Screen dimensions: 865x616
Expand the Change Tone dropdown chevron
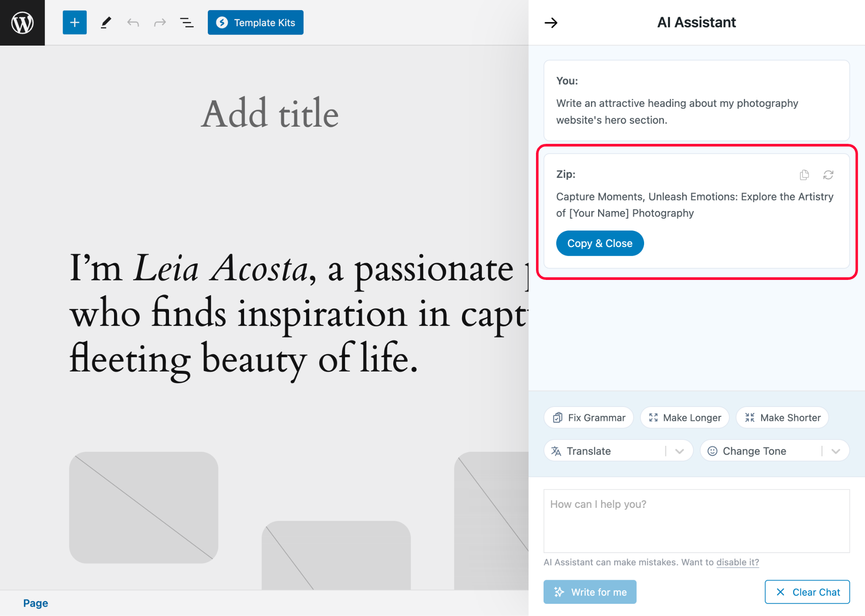835,451
